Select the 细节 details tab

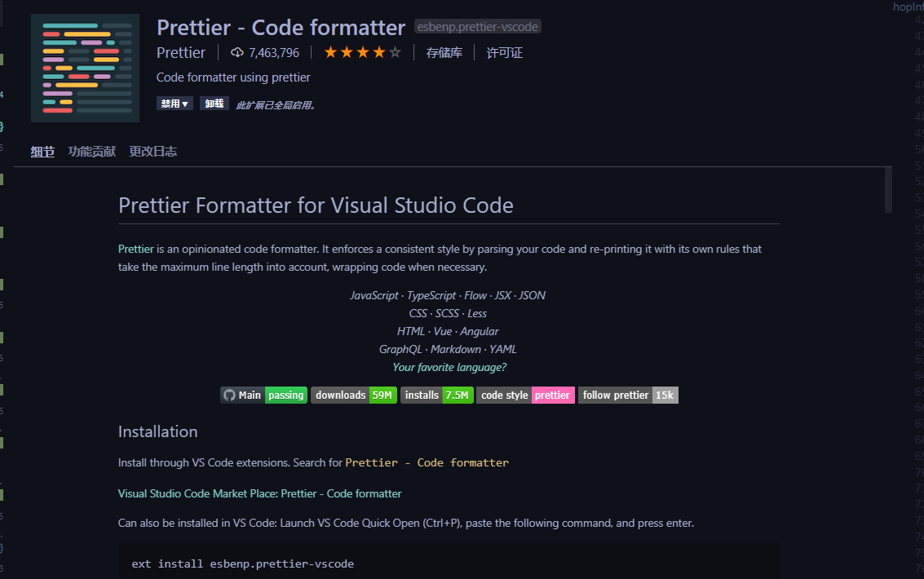(x=42, y=152)
